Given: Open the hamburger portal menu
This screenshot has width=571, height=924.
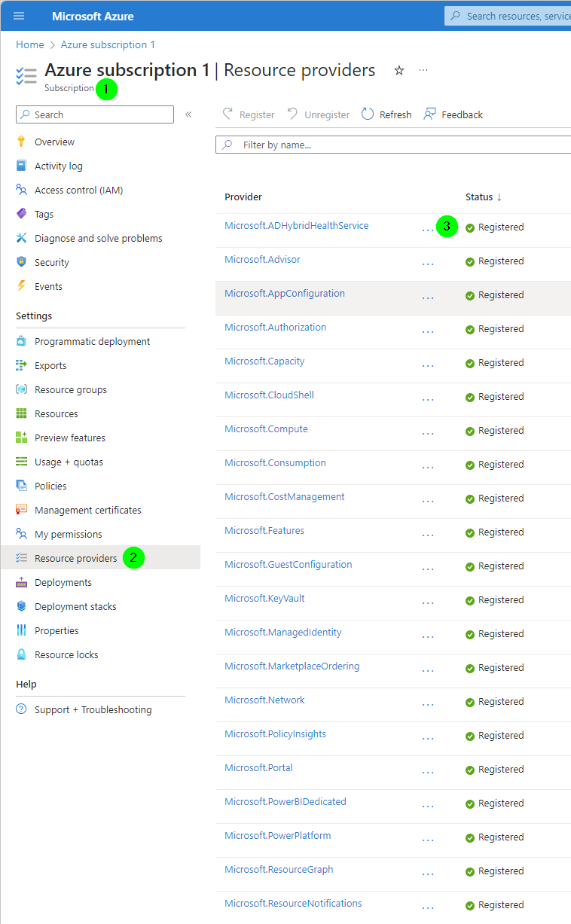Looking at the screenshot, I should click(19, 16).
